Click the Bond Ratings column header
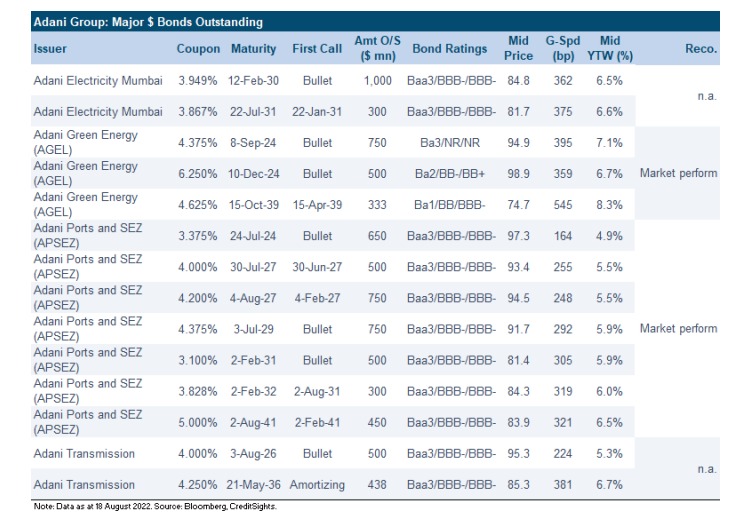Viewport: 740px width, 524px height. click(450, 48)
